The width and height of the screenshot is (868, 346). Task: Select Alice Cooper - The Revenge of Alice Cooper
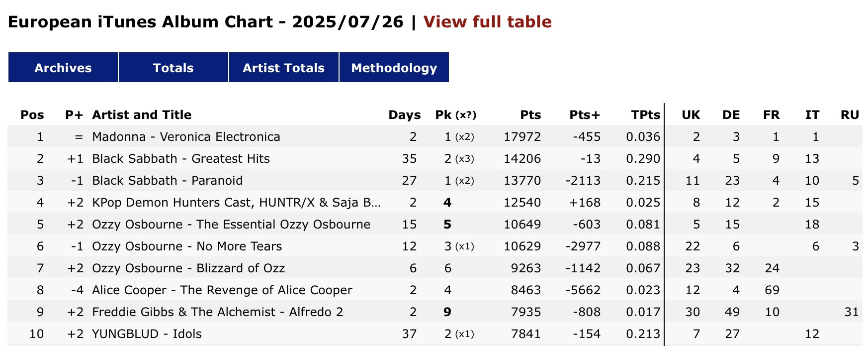222,290
